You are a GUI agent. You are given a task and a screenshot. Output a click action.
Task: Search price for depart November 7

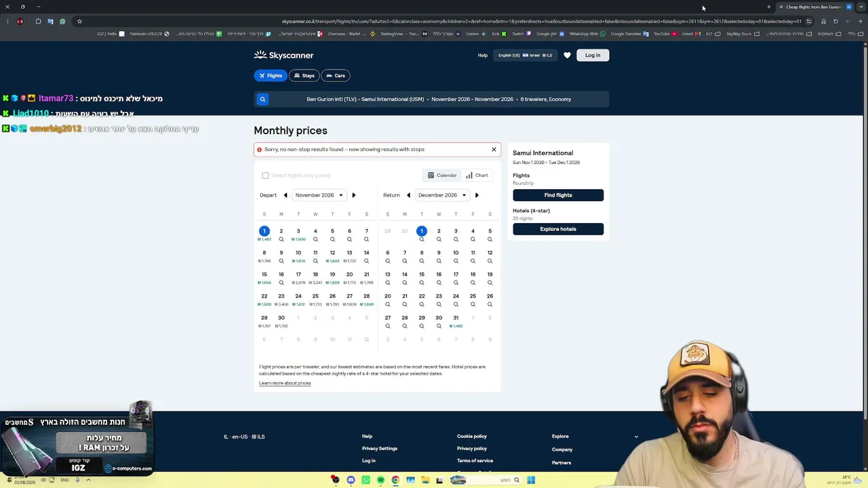(x=366, y=239)
